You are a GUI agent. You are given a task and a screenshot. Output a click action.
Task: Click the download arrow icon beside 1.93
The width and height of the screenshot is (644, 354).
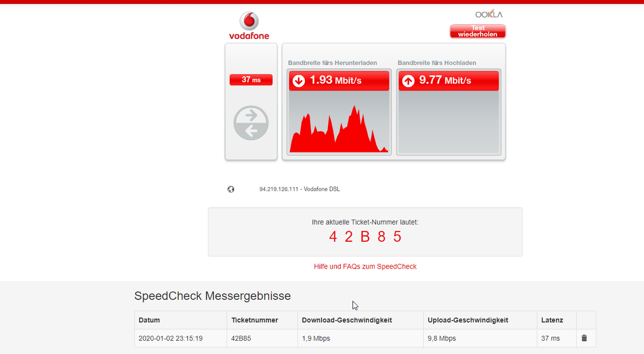tap(299, 81)
